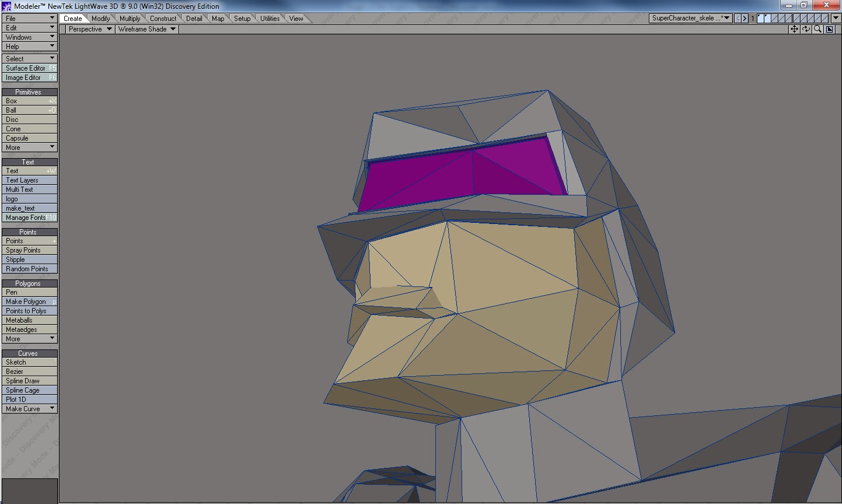Select the first layer slot in the layer bank

760,18
